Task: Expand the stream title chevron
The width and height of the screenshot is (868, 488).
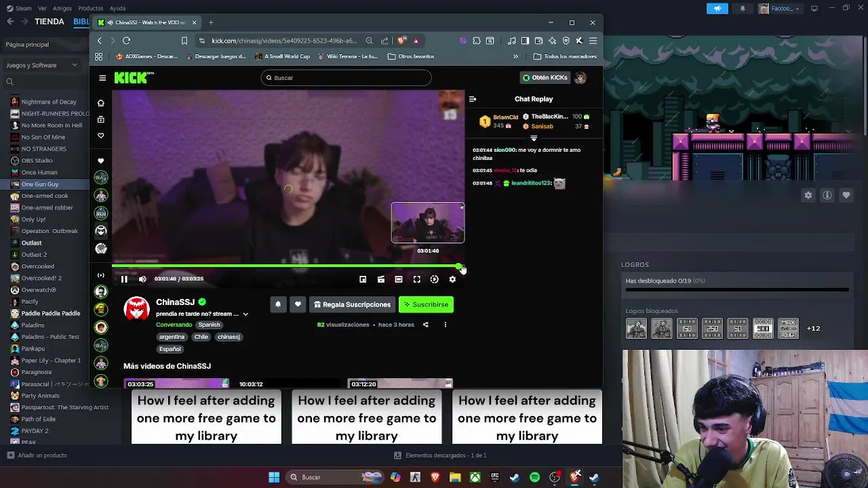Action: tap(245, 314)
